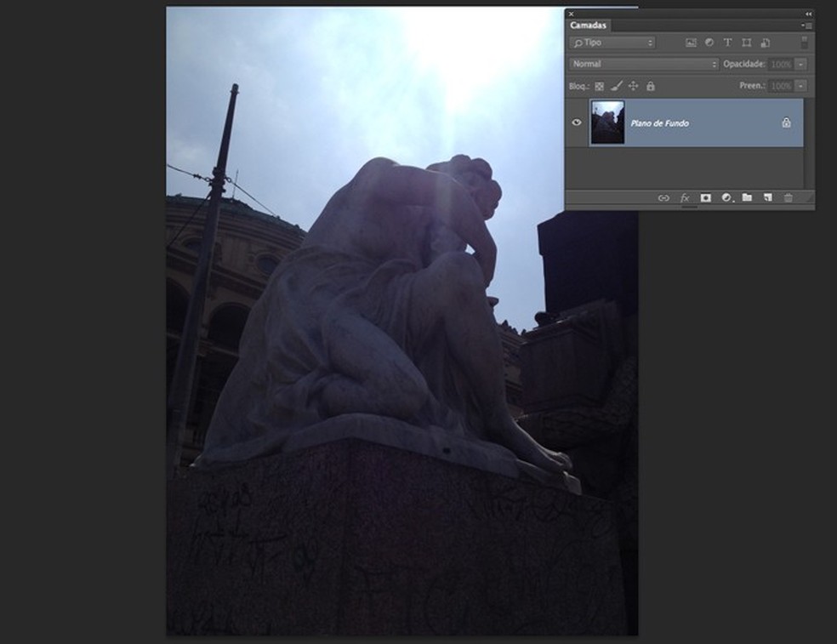This screenshot has width=837, height=644.
Task: Open the Preen. fill slider arrow
Action: tap(800, 86)
